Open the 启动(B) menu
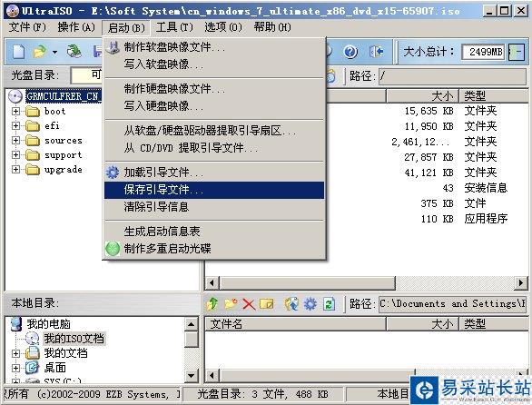 point(126,27)
